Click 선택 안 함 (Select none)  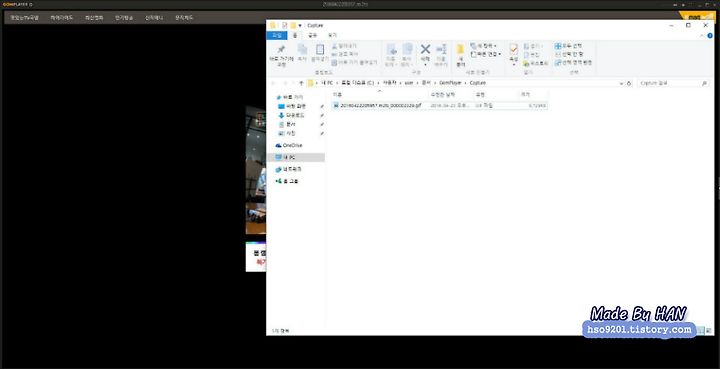point(569,54)
